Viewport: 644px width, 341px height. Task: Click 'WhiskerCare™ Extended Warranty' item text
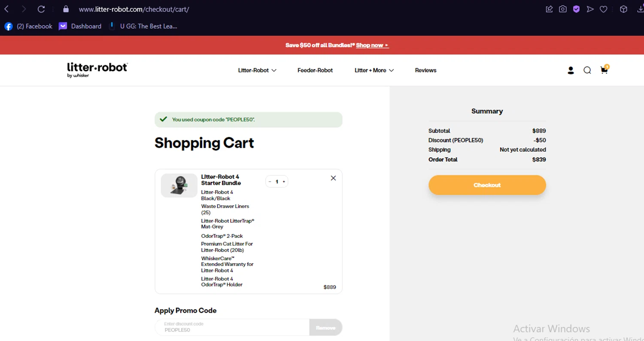click(x=228, y=264)
